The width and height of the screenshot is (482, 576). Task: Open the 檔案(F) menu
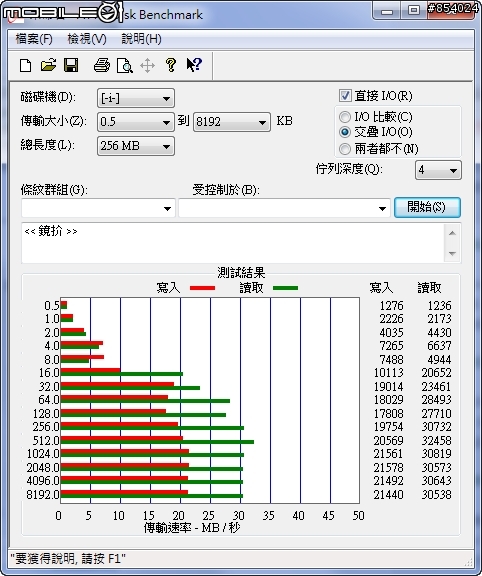click(x=34, y=39)
